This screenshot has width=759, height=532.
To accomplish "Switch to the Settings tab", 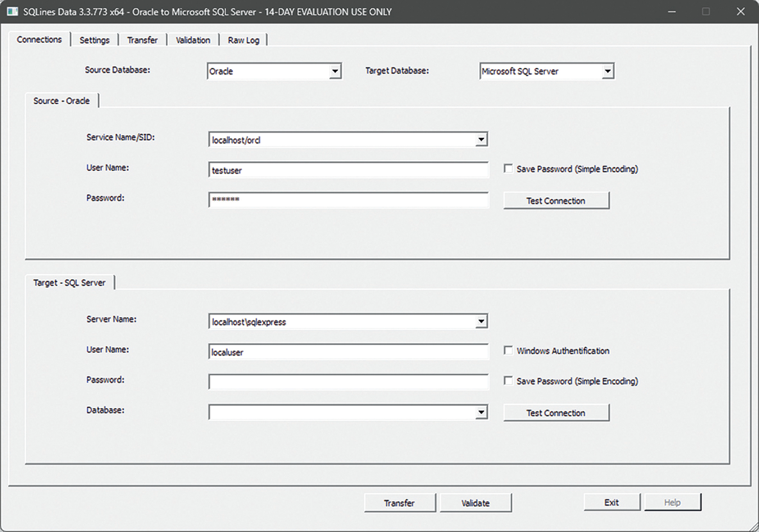I will tap(95, 40).
